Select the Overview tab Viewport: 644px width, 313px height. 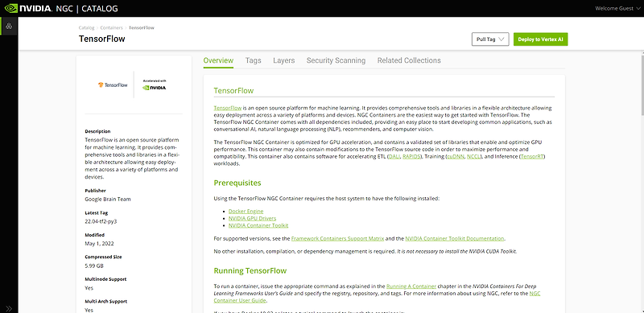[x=218, y=60]
